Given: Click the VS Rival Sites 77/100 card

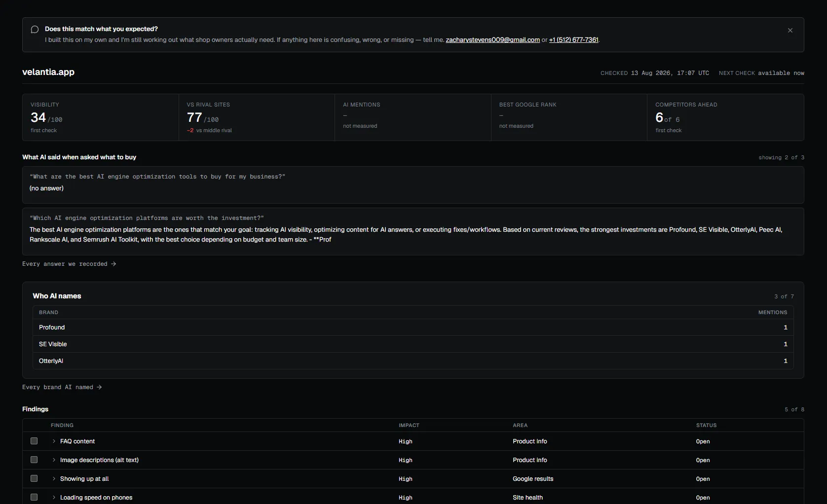Looking at the screenshot, I should click(257, 117).
